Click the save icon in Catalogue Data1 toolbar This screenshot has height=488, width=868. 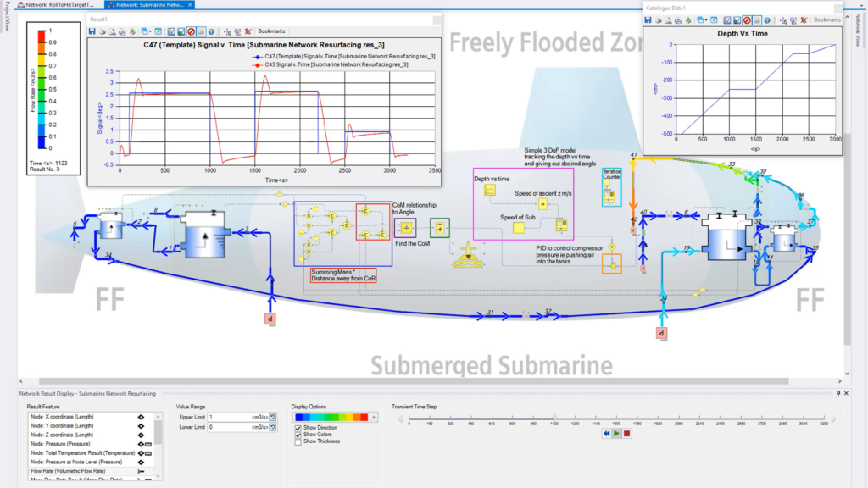[x=650, y=19]
